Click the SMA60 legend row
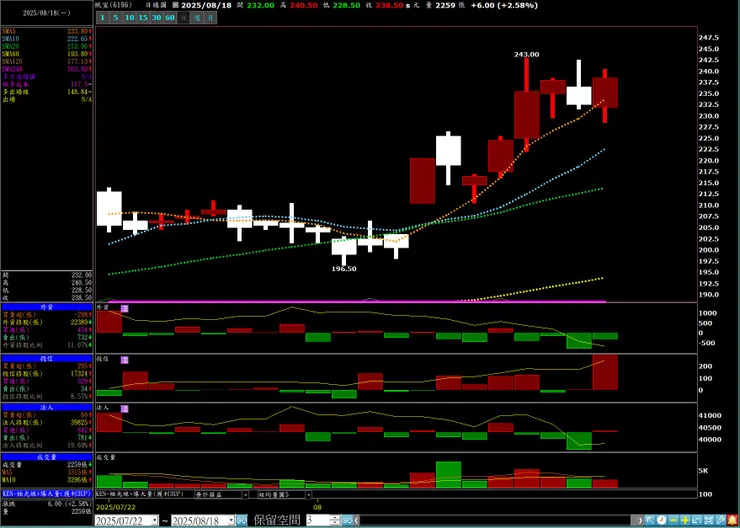 pos(47,54)
